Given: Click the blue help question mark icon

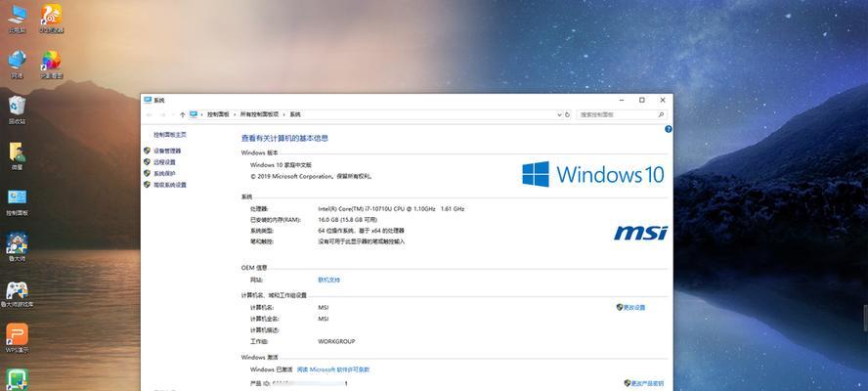Looking at the screenshot, I should tap(669, 129).
